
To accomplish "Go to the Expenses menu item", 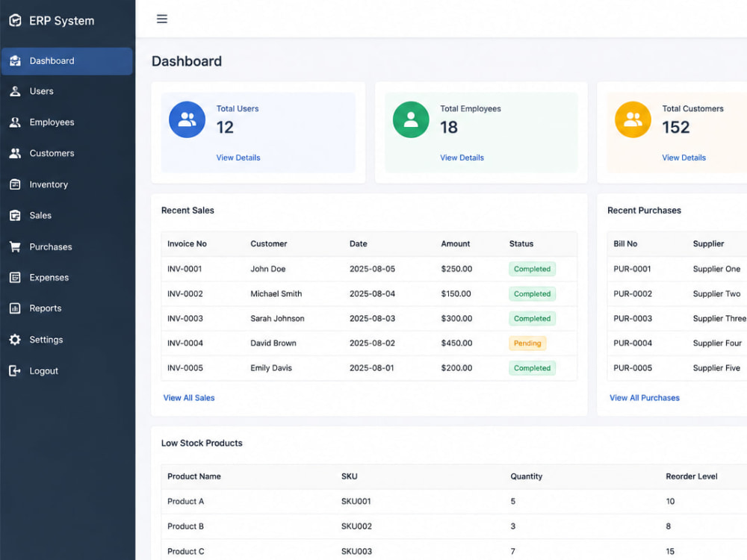I will [x=66, y=278].
